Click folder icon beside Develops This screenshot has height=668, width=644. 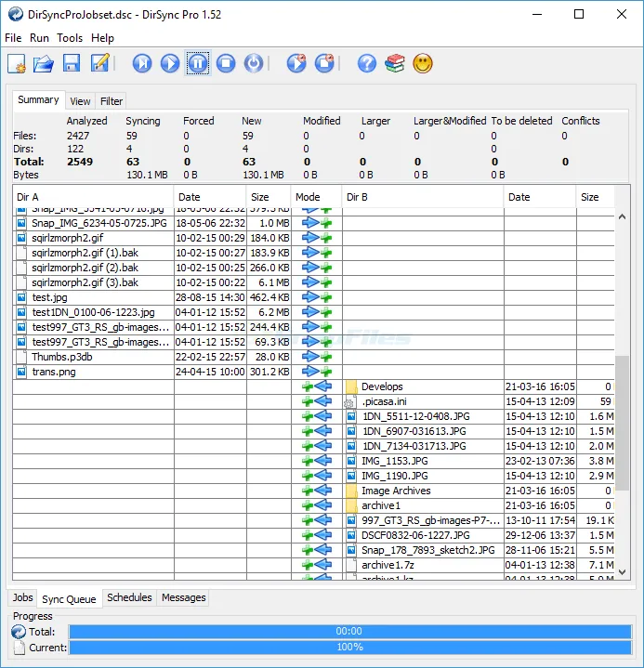click(x=351, y=386)
